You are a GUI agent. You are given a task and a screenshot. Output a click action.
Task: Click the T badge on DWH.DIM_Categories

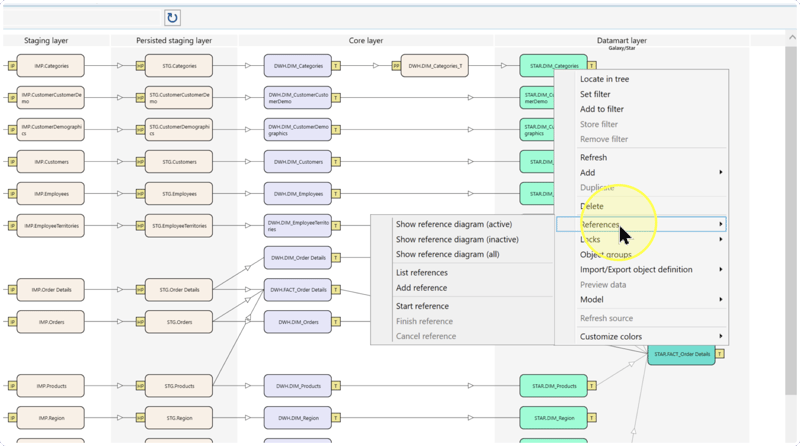336,66
